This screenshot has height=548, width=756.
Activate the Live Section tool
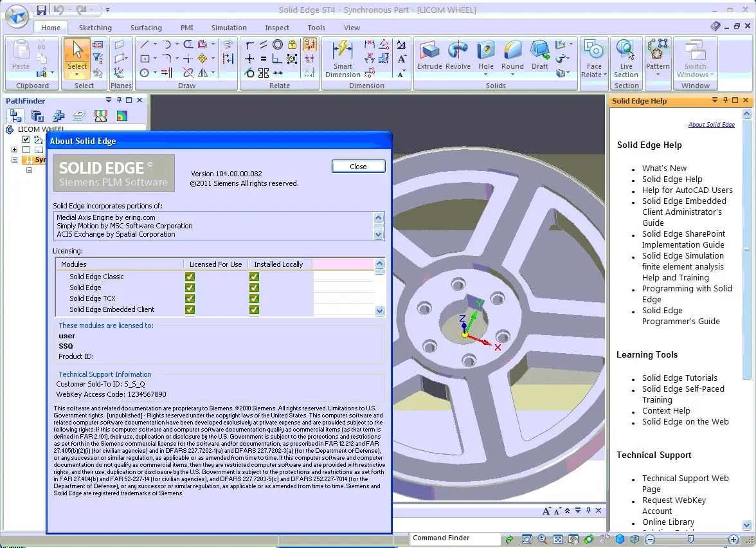pos(626,59)
